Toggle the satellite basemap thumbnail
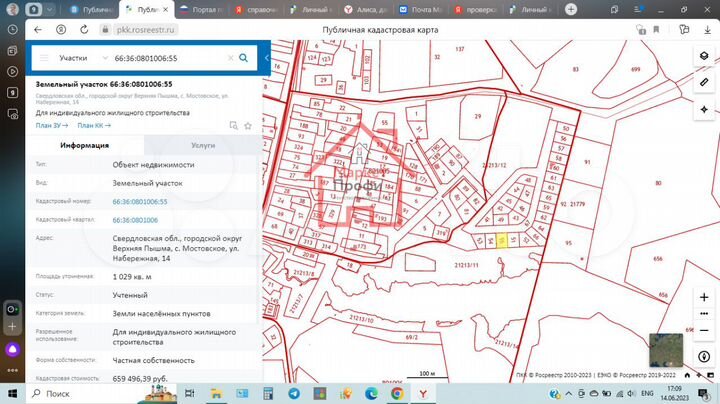The width and height of the screenshot is (720, 404). [666, 349]
